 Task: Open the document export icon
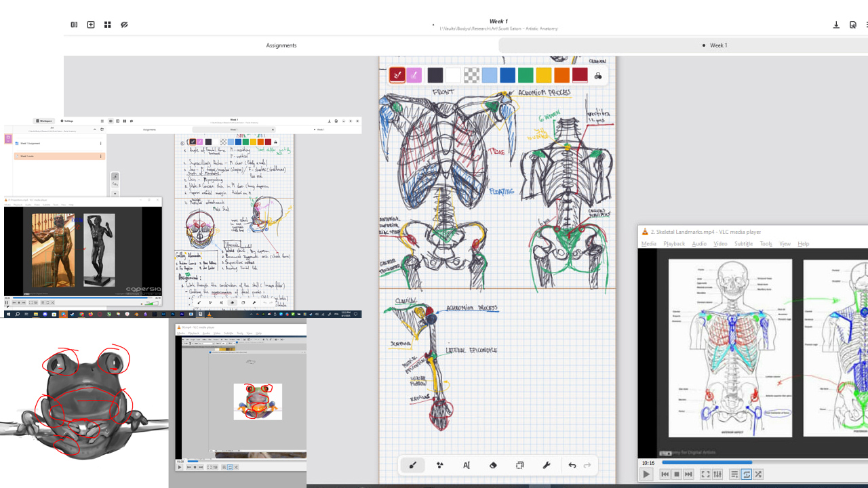pyautogui.click(x=853, y=24)
